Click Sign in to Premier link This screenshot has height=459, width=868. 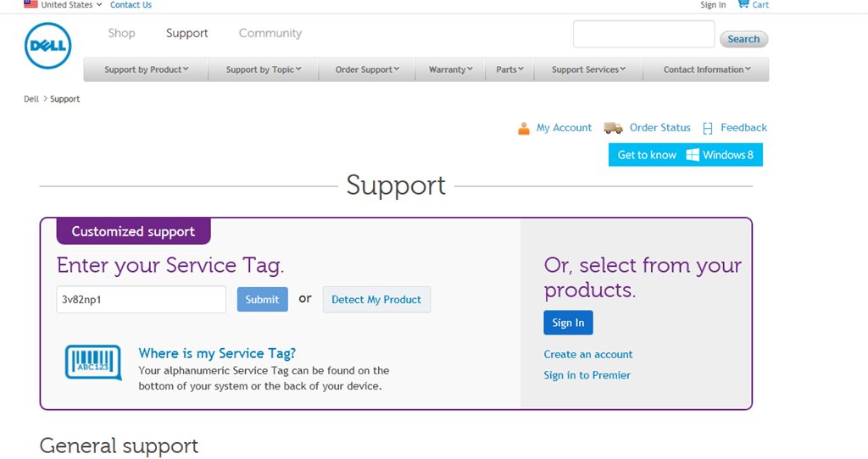click(587, 375)
